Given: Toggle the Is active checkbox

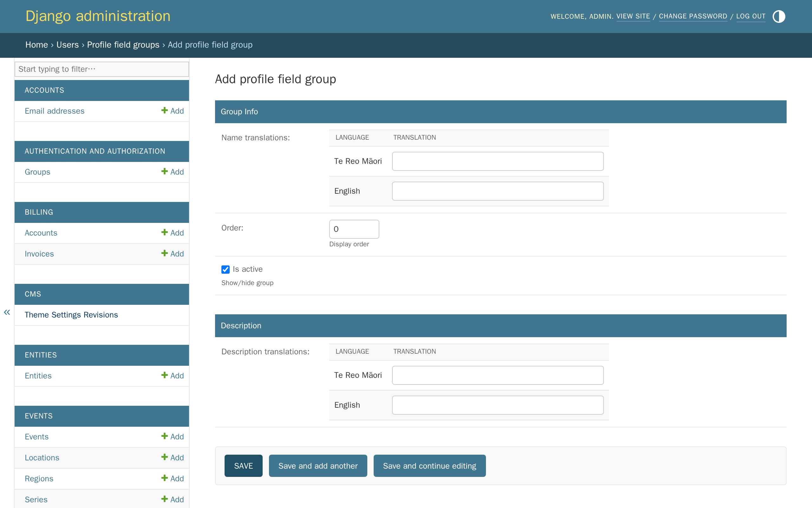Looking at the screenshot, I should click(226, 270).
